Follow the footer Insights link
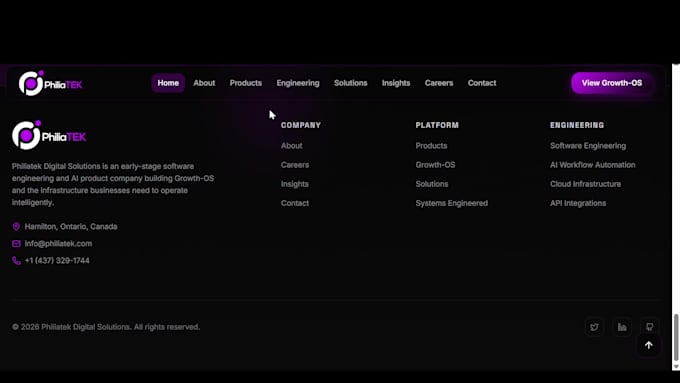The image size is (680, 383). point(294,184)
